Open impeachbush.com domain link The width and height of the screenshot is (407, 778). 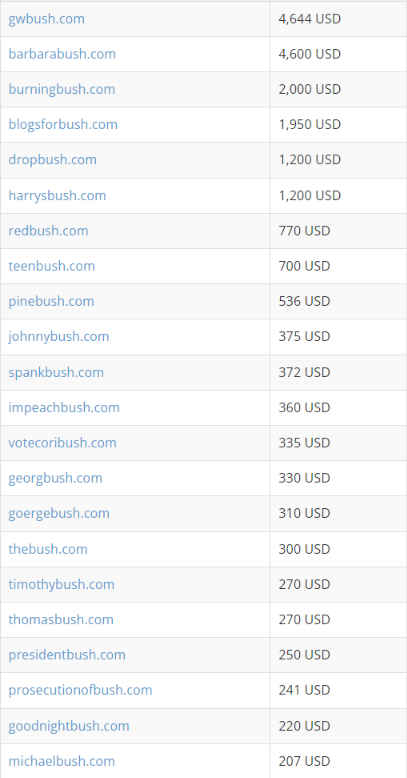point(64,407)
